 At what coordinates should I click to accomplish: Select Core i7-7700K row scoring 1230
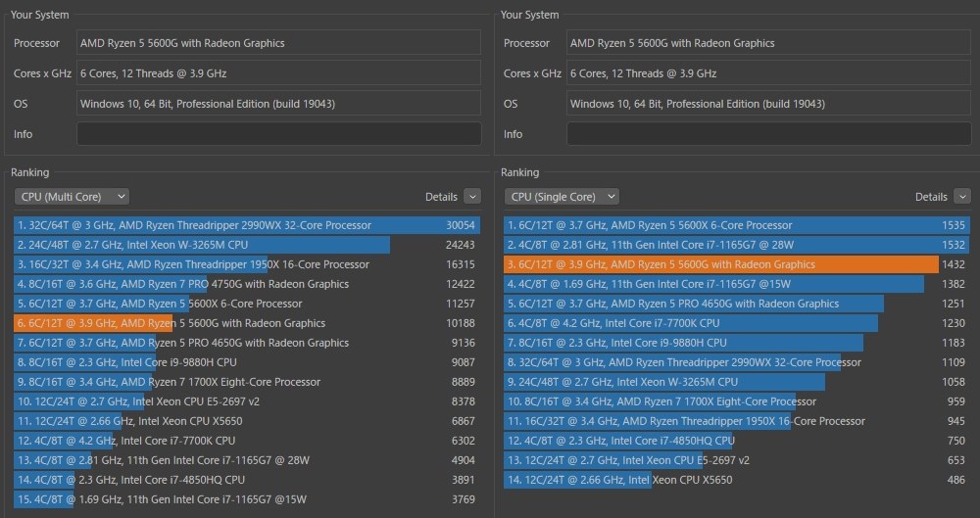[737, 323]
